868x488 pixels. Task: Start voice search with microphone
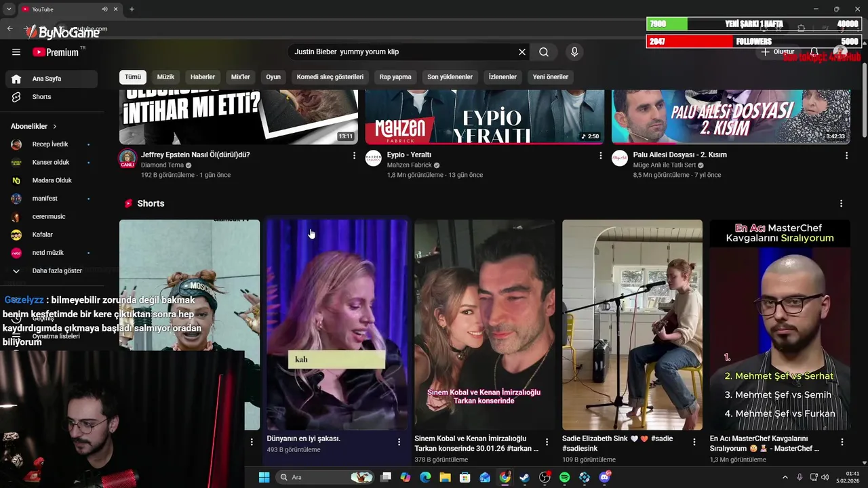[574, 52]
